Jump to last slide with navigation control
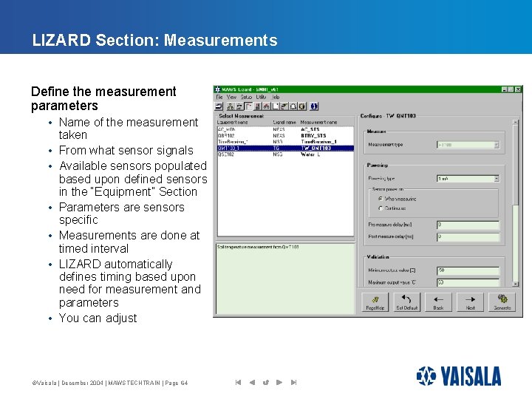 pyautogui.click(x=294, y=383)
